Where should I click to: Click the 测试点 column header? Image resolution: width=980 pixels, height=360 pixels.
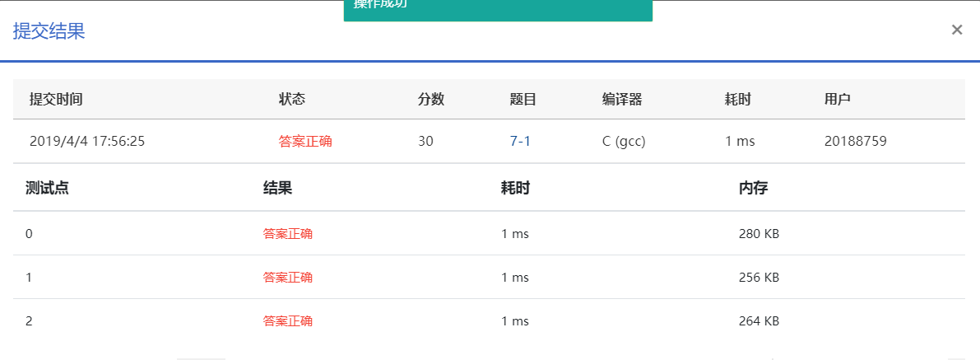point(47,189)
